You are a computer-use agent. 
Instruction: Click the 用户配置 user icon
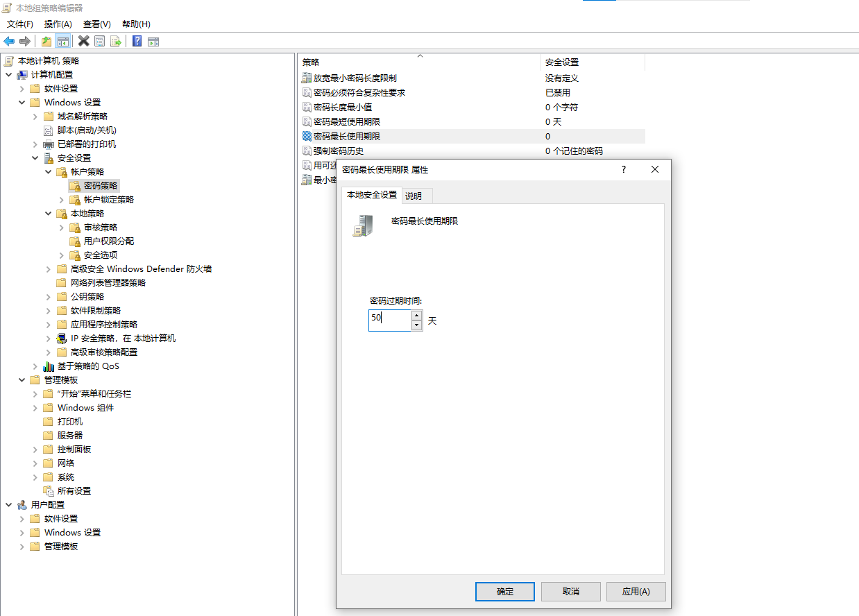[22, 504]
